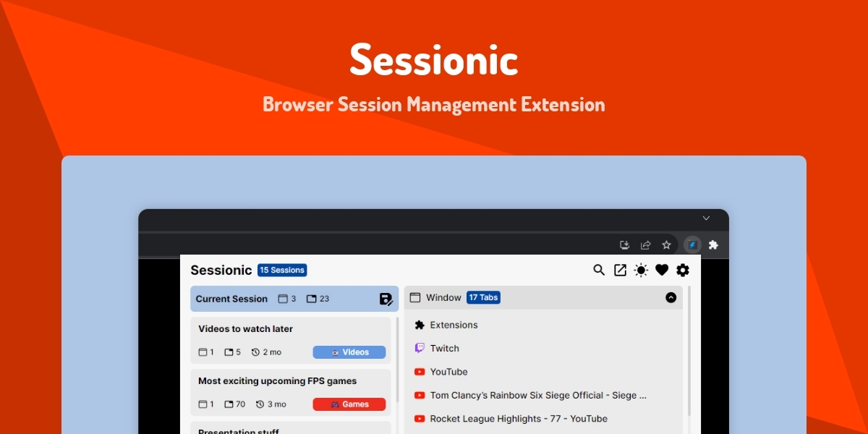868x434 pixels.
Task: Click the 70 tabs count
Action: click(234, 404)
